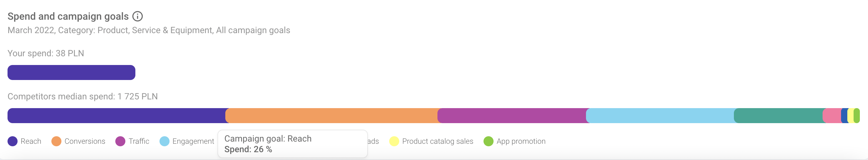Screen dimensions: 868x160
Task: Select the purple Reach segment in competitors bar
Action: (x=116, y=116)
